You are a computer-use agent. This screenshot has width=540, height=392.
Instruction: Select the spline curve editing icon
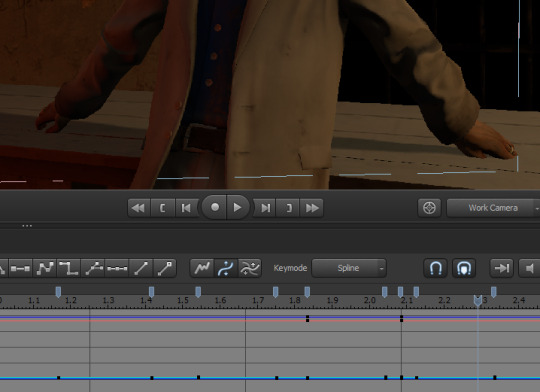226,268
